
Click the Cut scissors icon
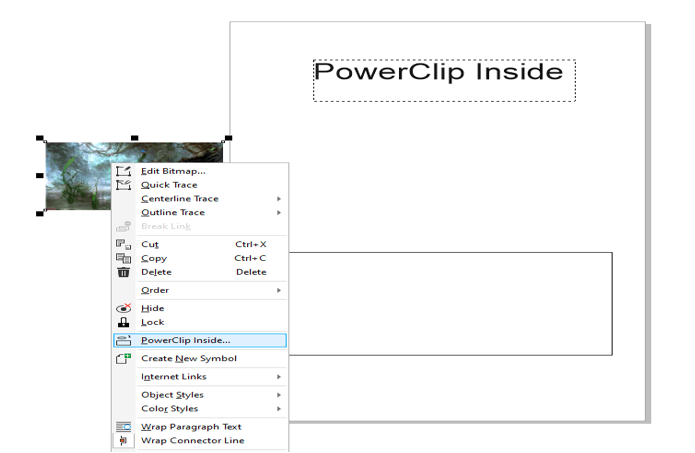124,244
